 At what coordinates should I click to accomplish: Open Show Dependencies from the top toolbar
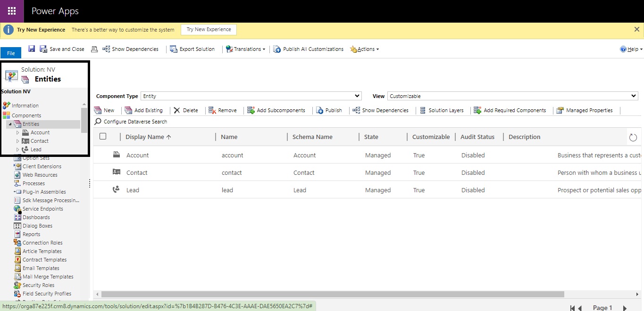131,49
